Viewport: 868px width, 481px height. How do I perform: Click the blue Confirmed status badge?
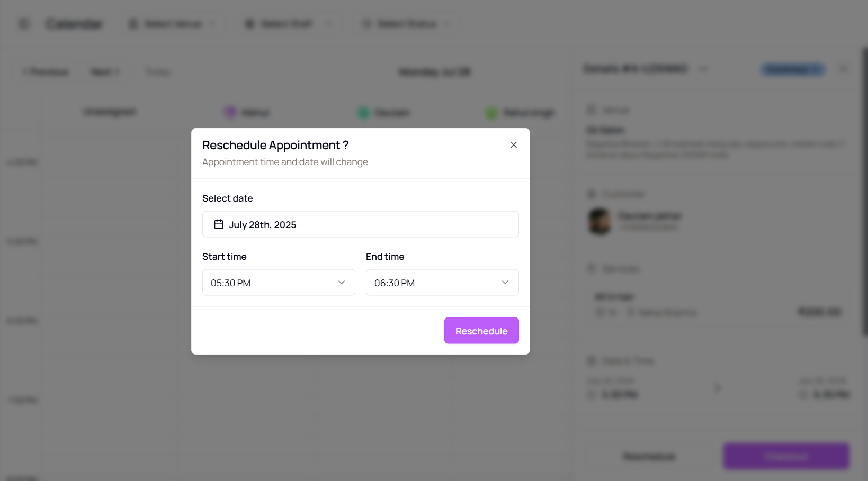[x=792, y=69]
